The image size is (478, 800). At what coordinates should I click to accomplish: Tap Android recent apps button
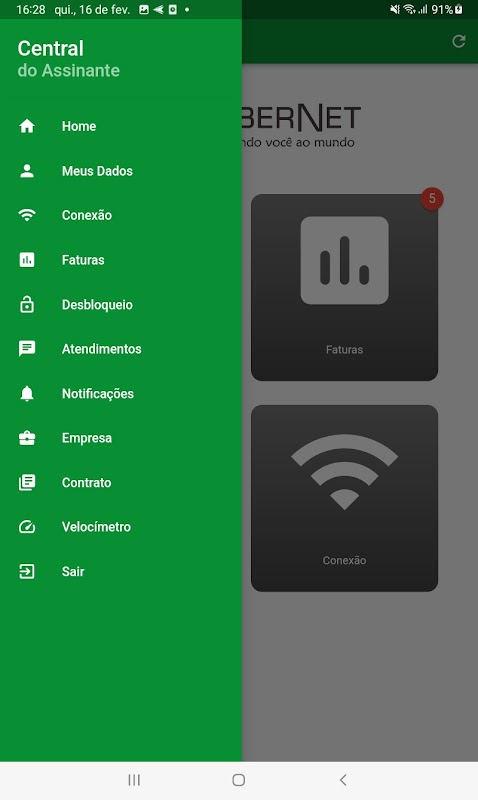(x=134, y=780)
